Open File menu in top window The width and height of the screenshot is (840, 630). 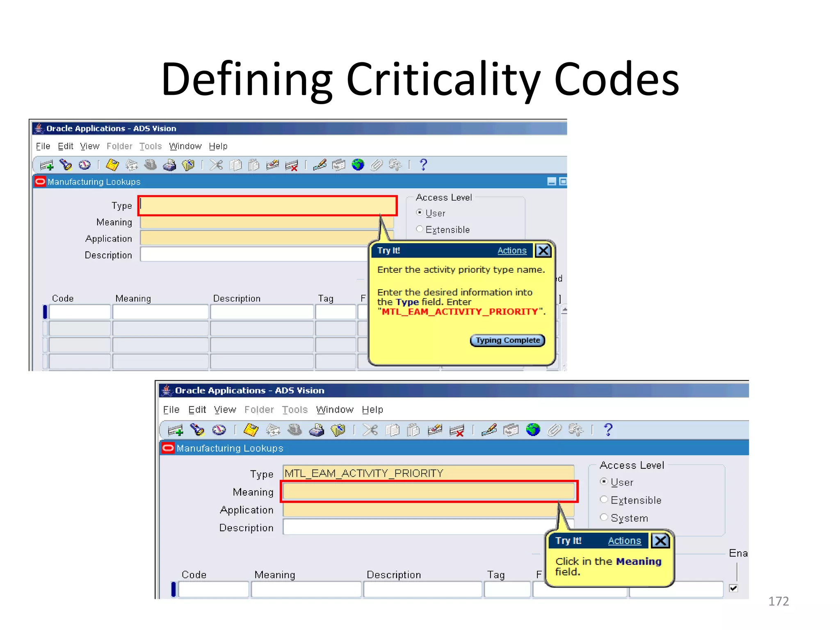43,146
